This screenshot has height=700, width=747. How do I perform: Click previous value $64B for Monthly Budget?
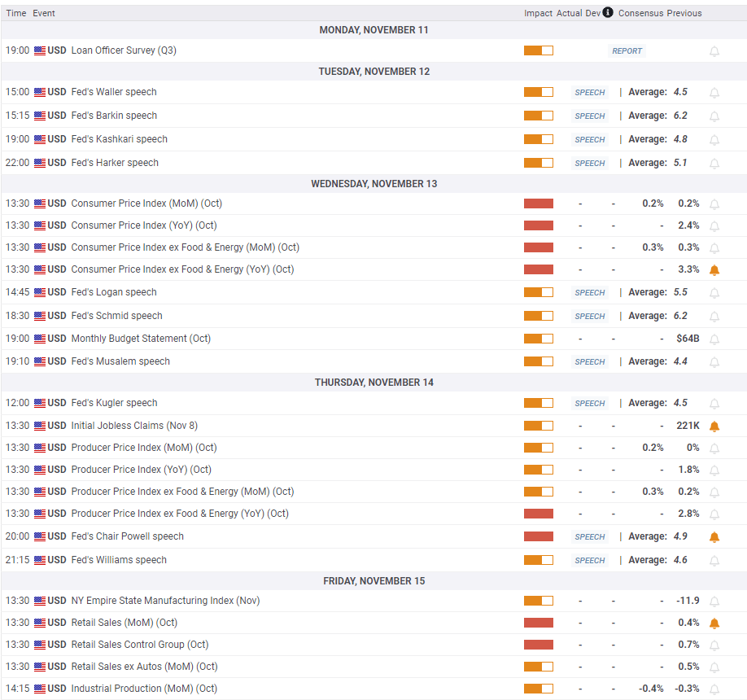(688, 339)
